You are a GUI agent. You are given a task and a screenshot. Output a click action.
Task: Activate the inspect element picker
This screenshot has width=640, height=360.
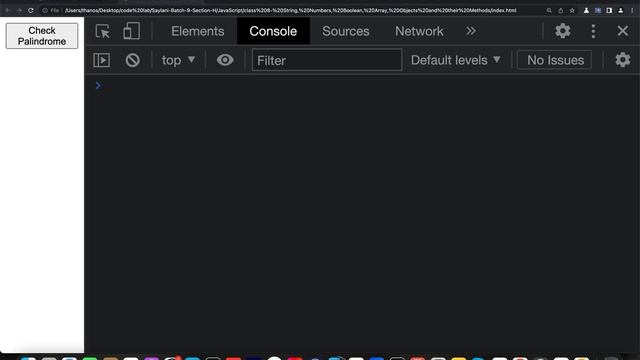pos(102,31)
